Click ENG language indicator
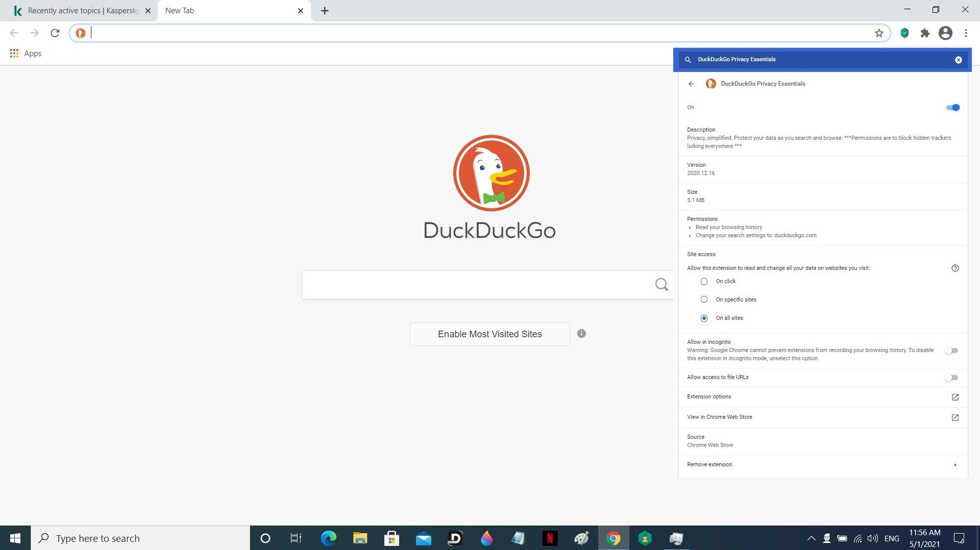This screenshot has height=550, width=980. pyautogui.click(x=892, y=538)
